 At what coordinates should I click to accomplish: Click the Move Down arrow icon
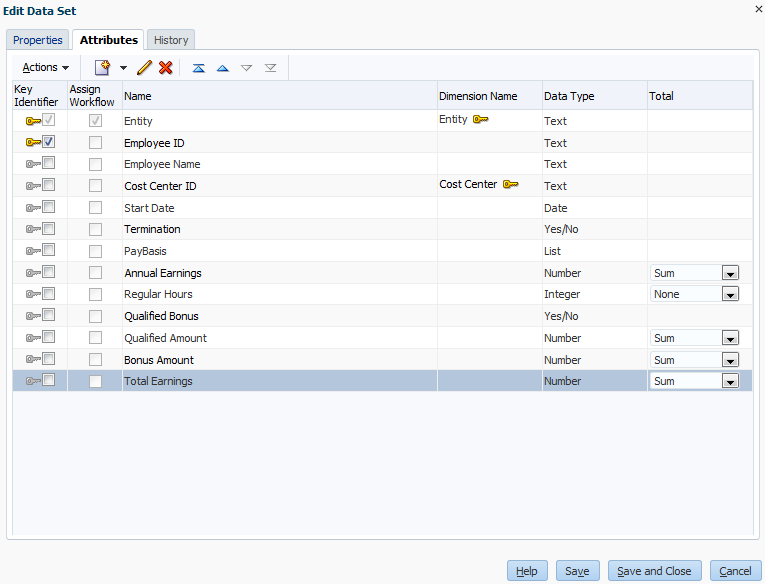[246, 68]
